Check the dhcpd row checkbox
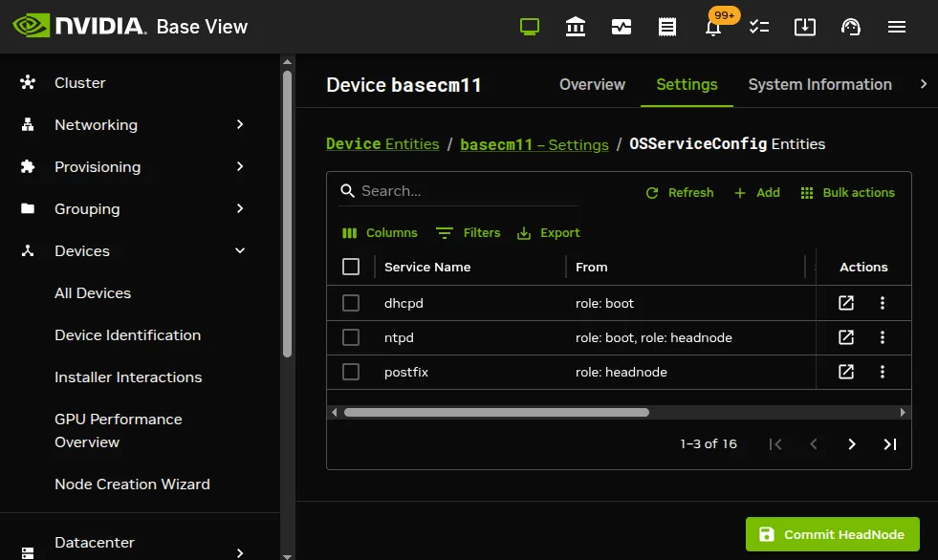 click(x=351, y=303)
